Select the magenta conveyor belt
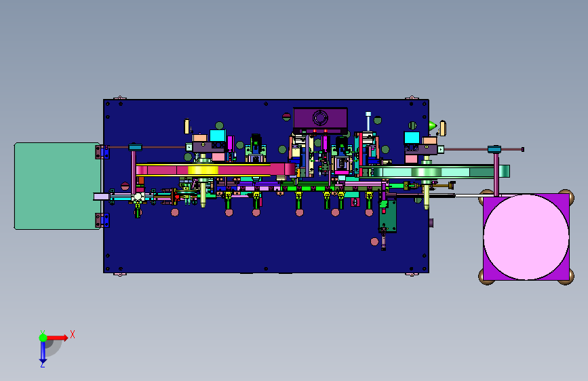This screenshot has height=381, width=588. tap(215, 169)
